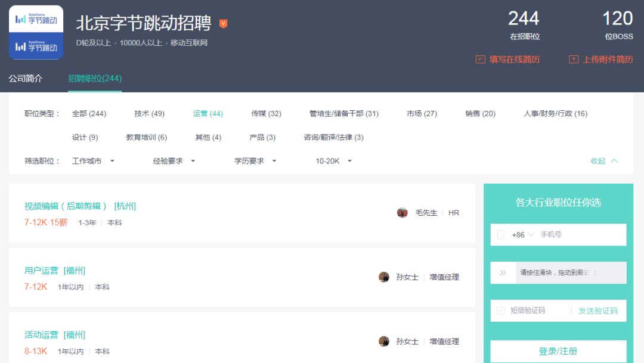The height and width of the screenshot is (363, 644).
Task: Open the 用户运营 [福州] job posting
Action: [x=55, y=271]
